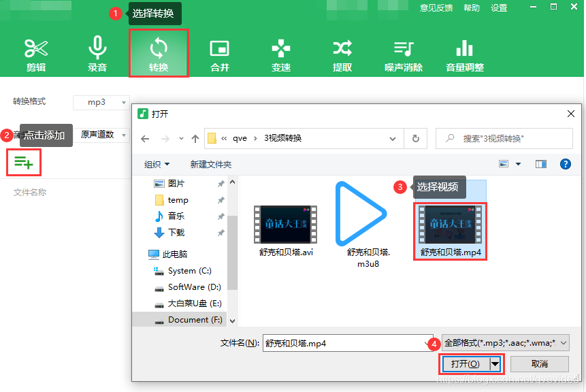The image size is (586, 392).
Task: Open System (C:) drive
Action: 189,271
